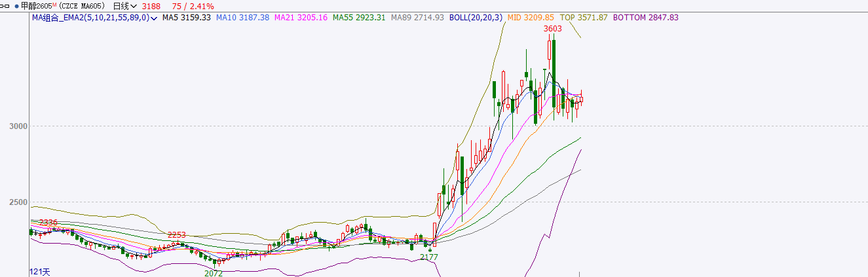Screen dimensions: 868x277
Task: Click the chain link icon at top-left
Action: click(x=5, y=6)
